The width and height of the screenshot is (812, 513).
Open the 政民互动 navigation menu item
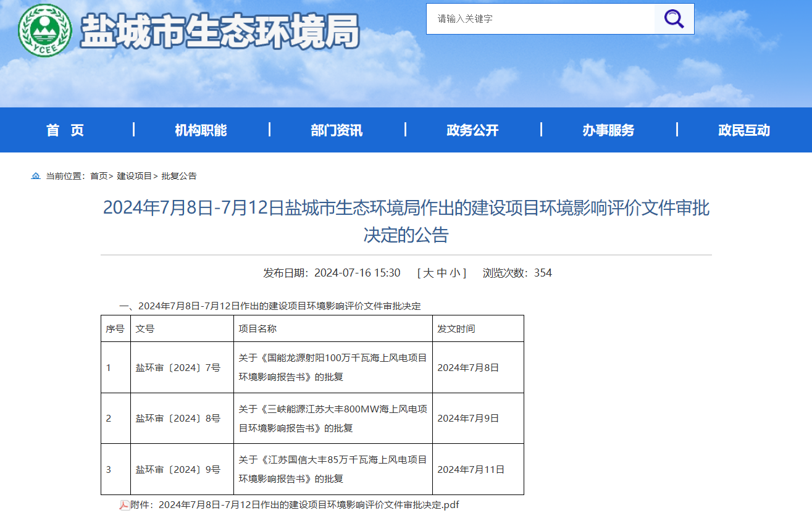point(743,130)
